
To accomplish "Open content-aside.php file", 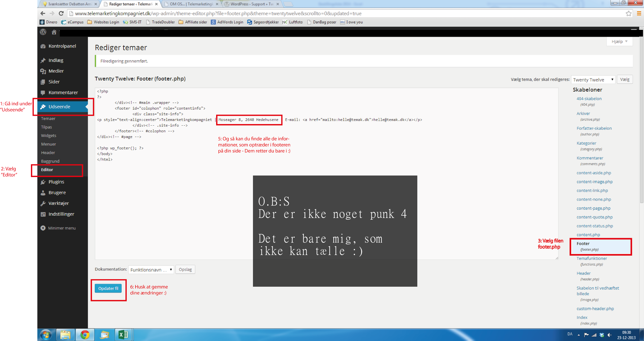I will 594,173.
